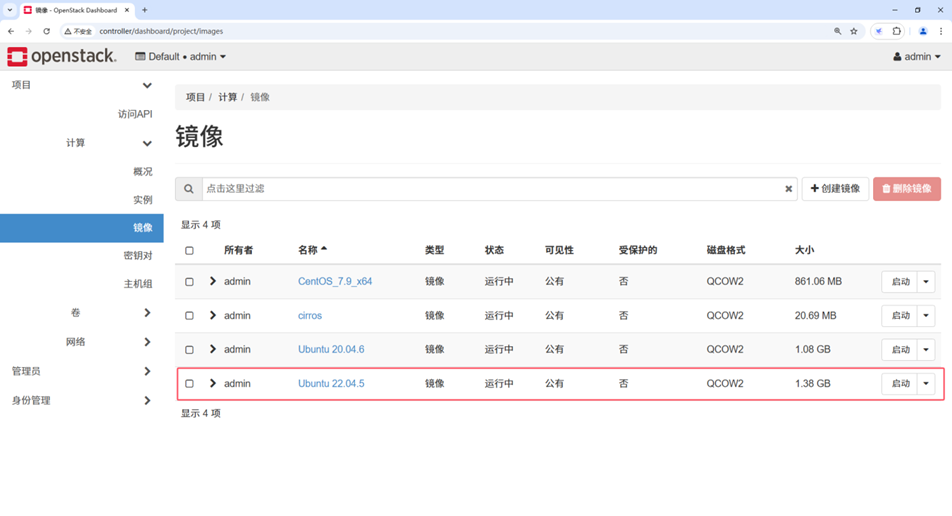Click the browser address bar URL

tap(161, 31)
